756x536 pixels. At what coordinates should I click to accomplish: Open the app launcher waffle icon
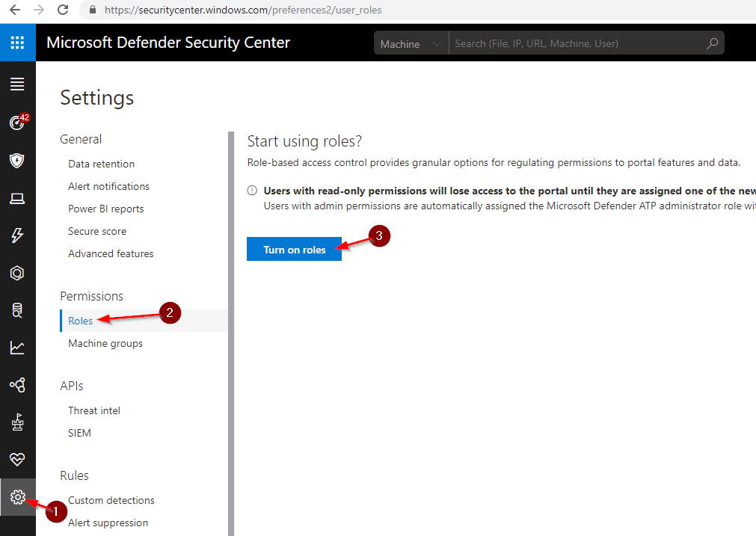click(x=17, y=43)
